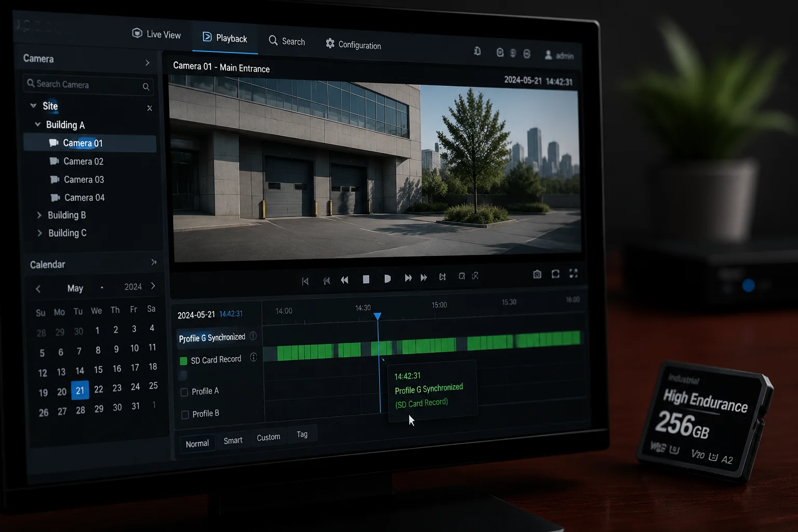The image size is (798, 532).
Task: Expand the Building B node
Action: coord(39,215)
